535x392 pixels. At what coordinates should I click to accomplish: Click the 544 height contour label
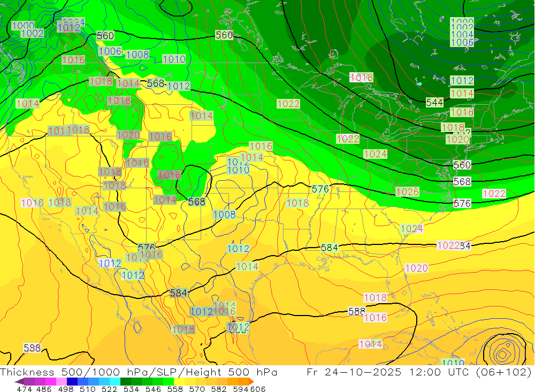point(434,102)
